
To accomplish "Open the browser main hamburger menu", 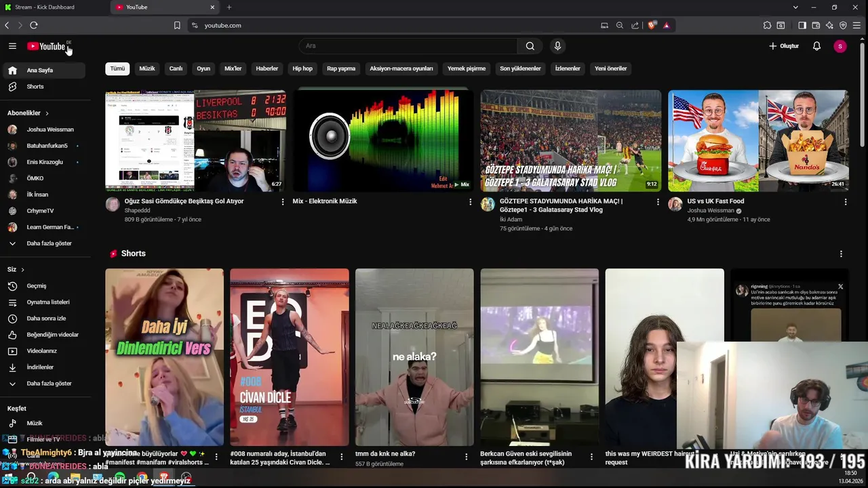I will (858, 25).
